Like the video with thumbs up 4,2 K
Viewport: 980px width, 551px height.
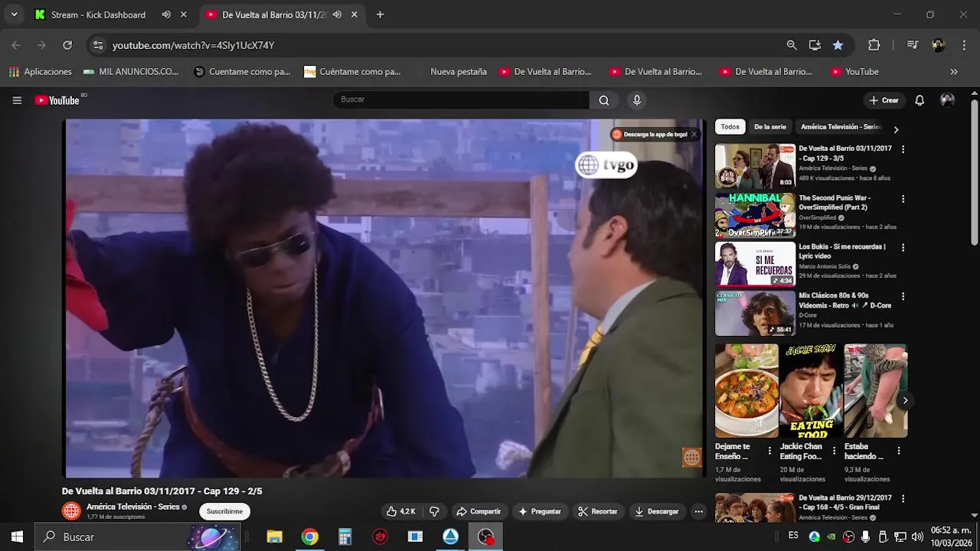(401, 511)
